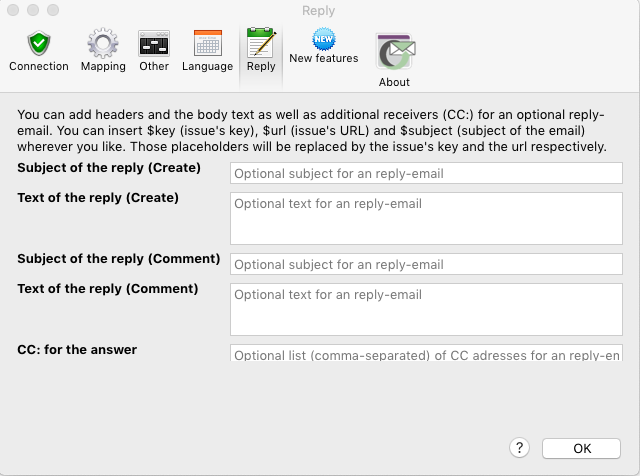Open the Mapping gear icon
640x476 pixels.
click(103, 44)
